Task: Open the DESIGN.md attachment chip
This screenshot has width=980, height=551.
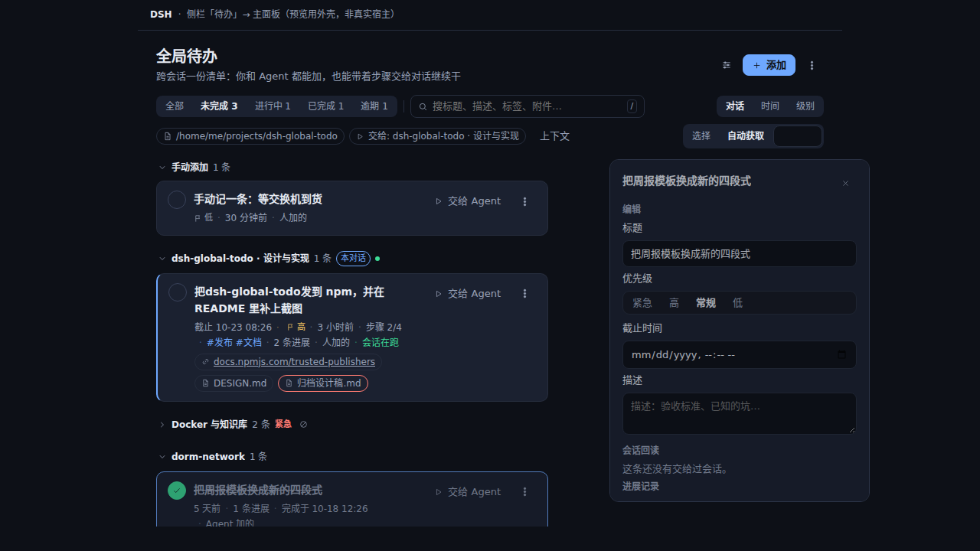Action: (234, 383)
